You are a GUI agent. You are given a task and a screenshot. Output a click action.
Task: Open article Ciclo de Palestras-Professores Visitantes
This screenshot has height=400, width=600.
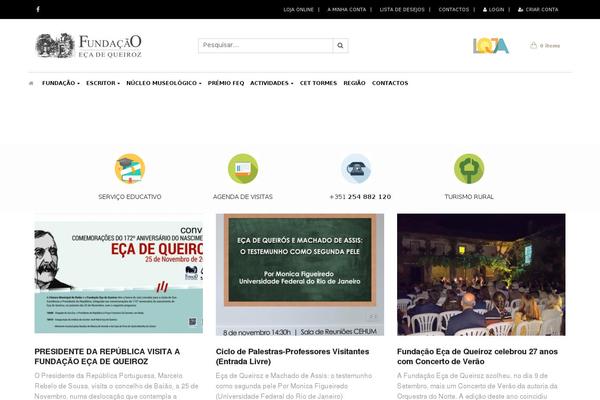(292, 356)
